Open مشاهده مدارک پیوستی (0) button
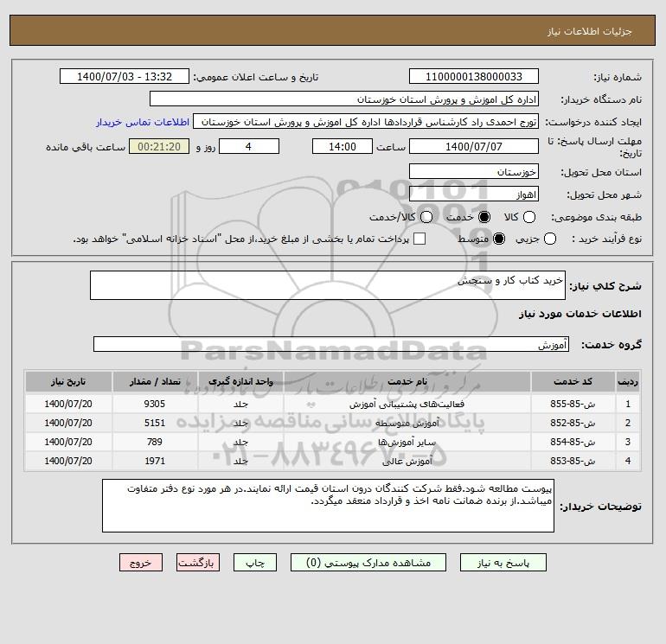This screenshot has width=666, height=644. coord(368,563)
